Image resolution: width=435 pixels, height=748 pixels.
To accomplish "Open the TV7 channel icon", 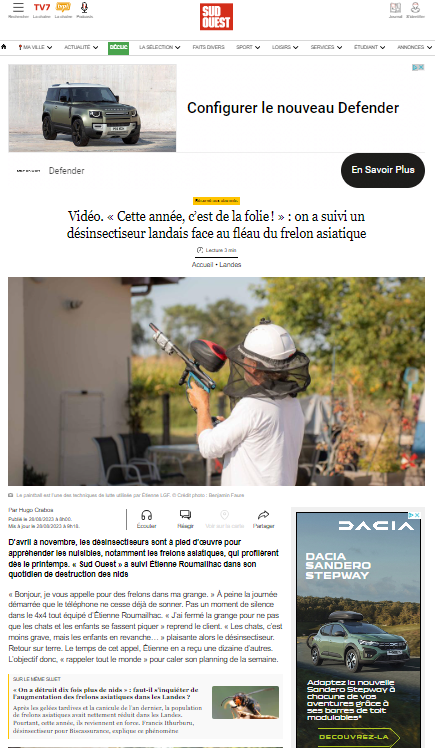I will click(42, 8).
